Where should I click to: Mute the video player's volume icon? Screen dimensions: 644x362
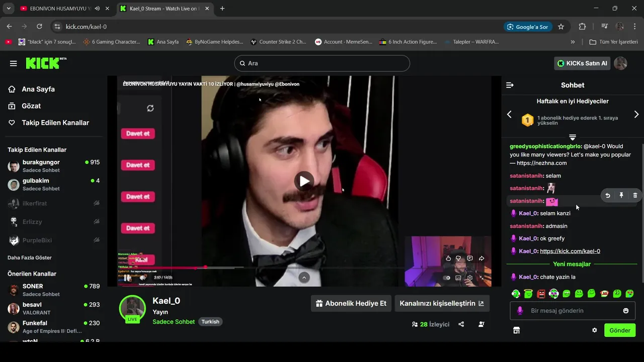pyautogui.click(x=143, y=278)
